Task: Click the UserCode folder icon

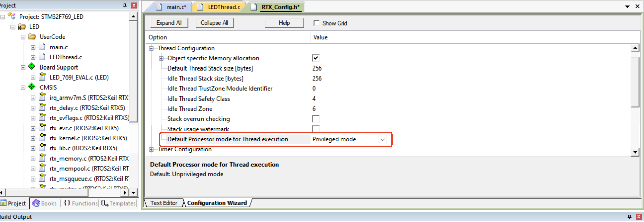Action: [32, 37]
